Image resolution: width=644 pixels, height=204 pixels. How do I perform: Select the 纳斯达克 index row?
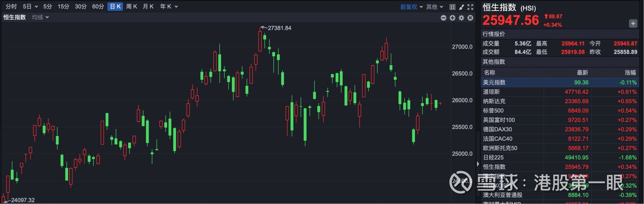coord(559,101)
